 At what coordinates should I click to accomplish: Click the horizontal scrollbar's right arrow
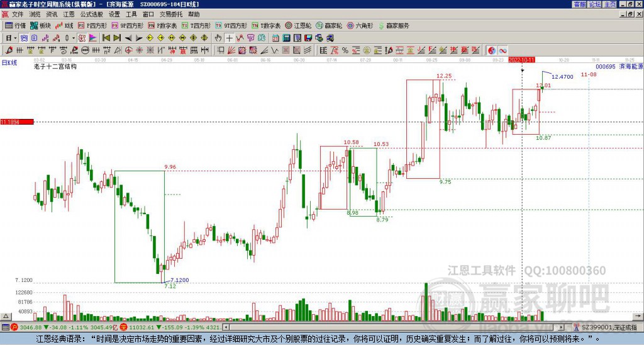pyautogui.click(x=562, y=327)
